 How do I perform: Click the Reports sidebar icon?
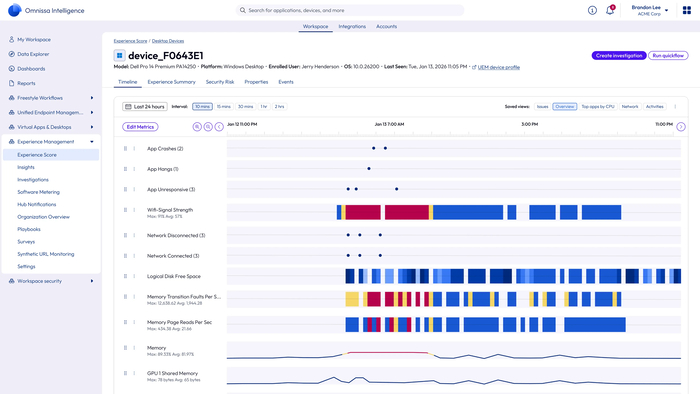pyautogui.click(x=12, y=83)
